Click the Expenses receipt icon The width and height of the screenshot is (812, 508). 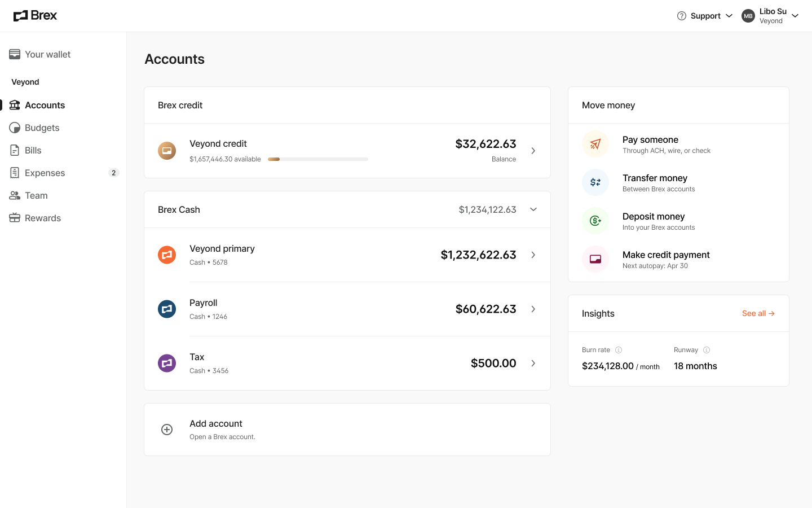pos(15,173)
